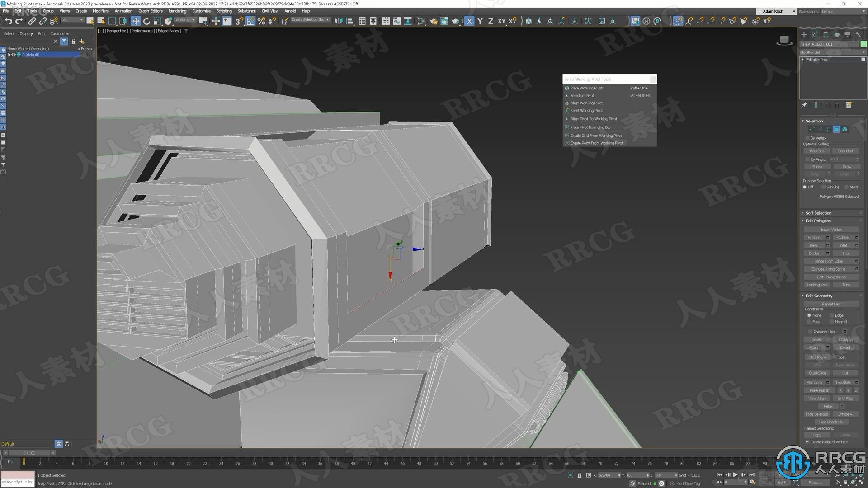Open the Place Working Pivot menu item
Viewport: 868px width, 488px height.
click(587, 88)
